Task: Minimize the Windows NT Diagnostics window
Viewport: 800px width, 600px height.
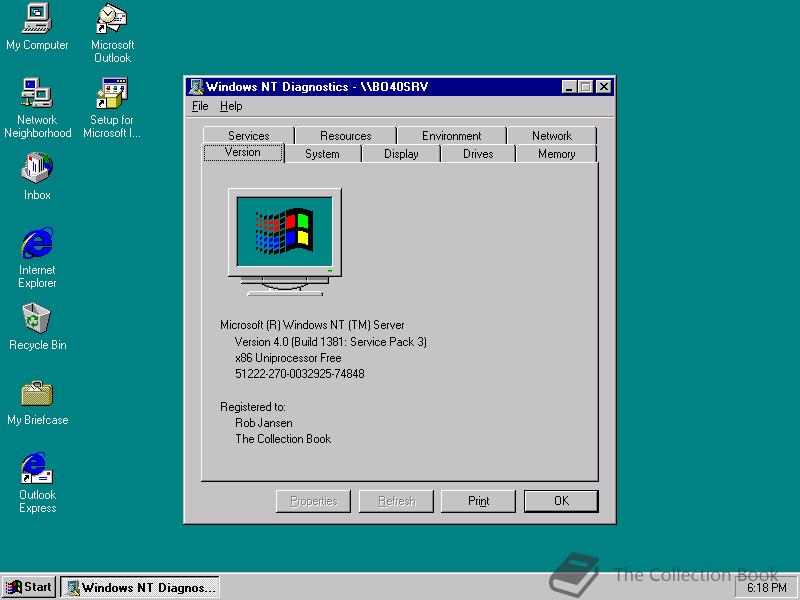Action: (x=569, y=87)
